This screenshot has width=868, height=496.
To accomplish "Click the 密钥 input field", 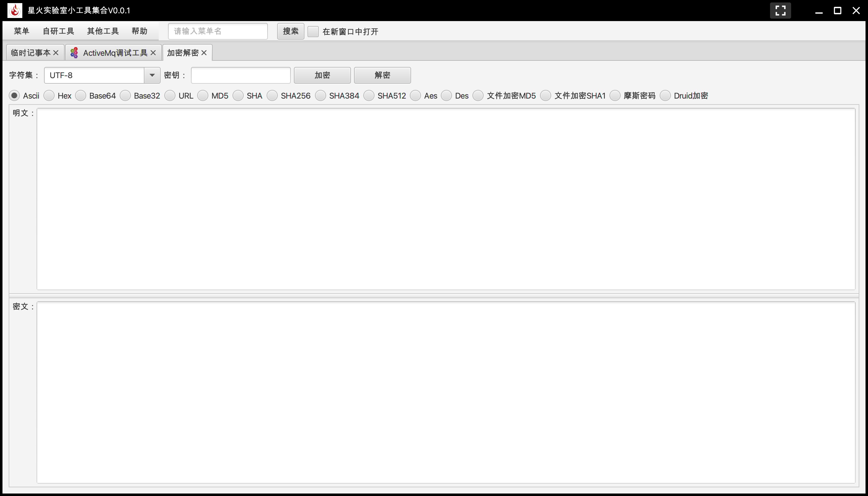I will coord(241,75).
